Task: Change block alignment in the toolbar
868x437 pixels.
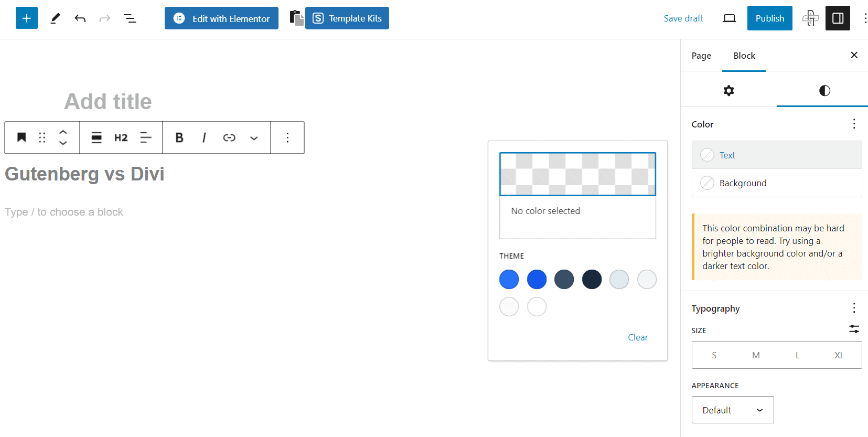Action: [97, 137]
